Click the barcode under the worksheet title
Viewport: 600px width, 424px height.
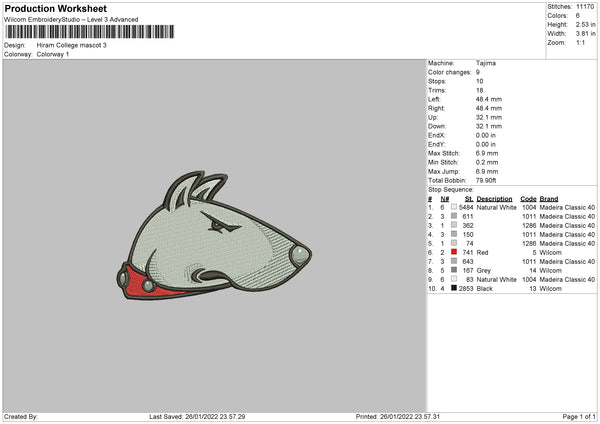click(90, 32)
